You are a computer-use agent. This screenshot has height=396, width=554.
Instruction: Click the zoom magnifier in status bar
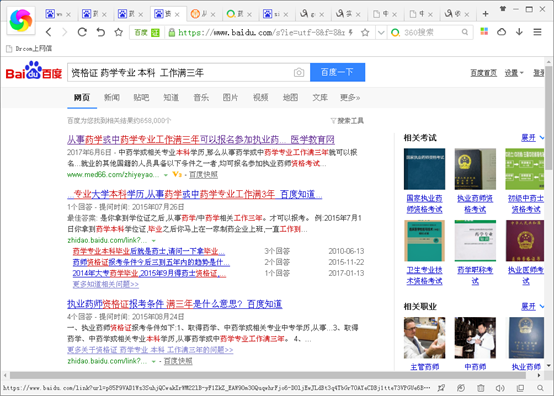540,388
